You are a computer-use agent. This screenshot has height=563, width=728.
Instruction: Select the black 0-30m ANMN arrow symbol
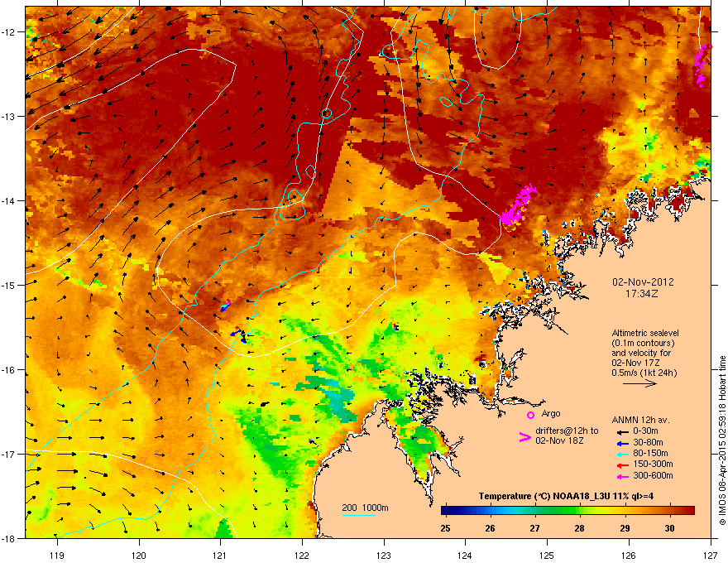pyautogui.click(x=622, y=432)
